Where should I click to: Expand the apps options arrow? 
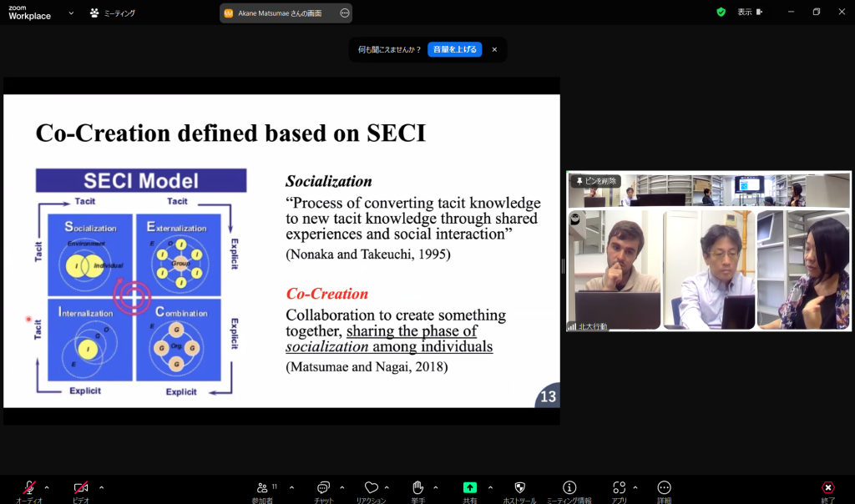click(635, 487)
